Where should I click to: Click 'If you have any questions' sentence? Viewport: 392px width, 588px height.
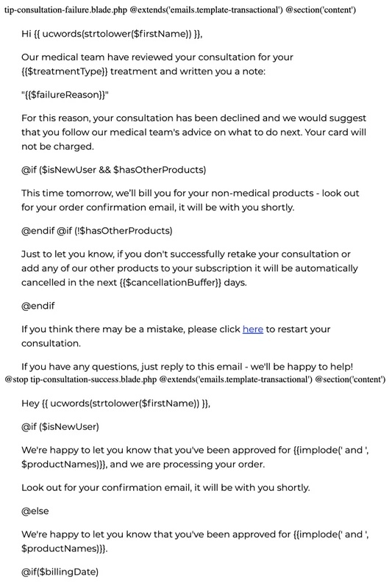coord(188,367)
